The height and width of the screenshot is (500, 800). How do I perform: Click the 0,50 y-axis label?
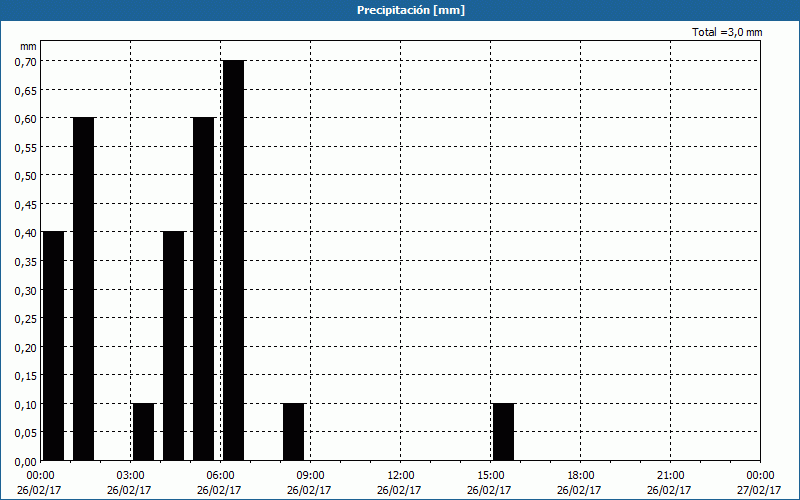(x=26, y=176)
